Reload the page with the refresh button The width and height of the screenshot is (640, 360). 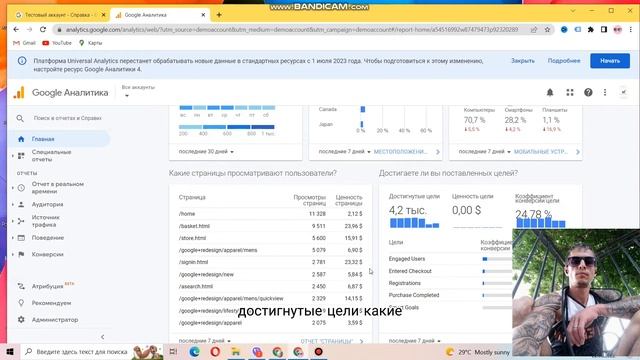pyautogui.click(x=43, y=29)
